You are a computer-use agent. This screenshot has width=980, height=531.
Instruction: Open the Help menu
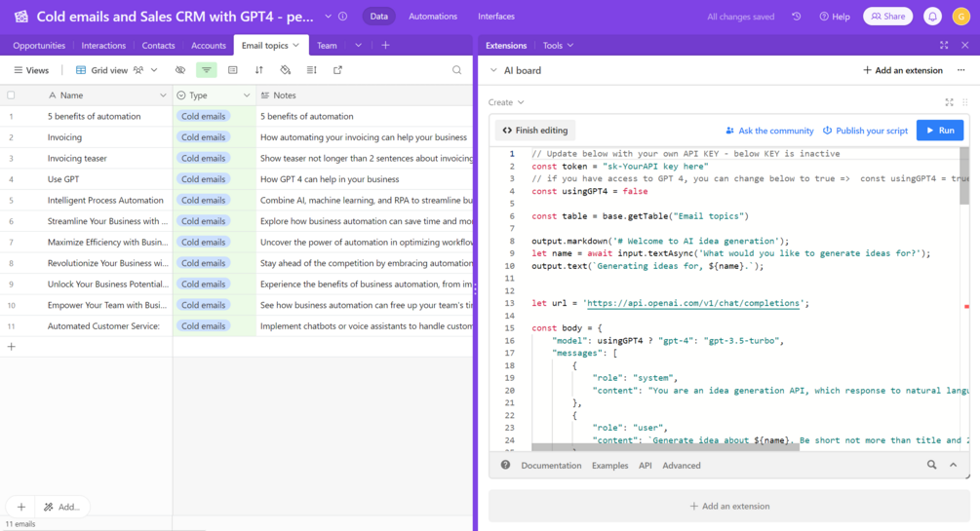click(835, 17)
